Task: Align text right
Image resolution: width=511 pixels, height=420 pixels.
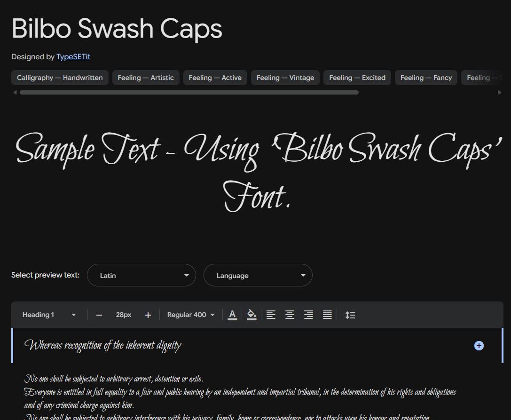Action: pos(308,315)
